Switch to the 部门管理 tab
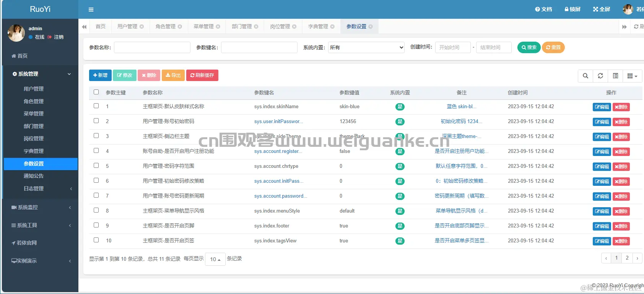This screenshot has width=644, height=294. (242, 26)
